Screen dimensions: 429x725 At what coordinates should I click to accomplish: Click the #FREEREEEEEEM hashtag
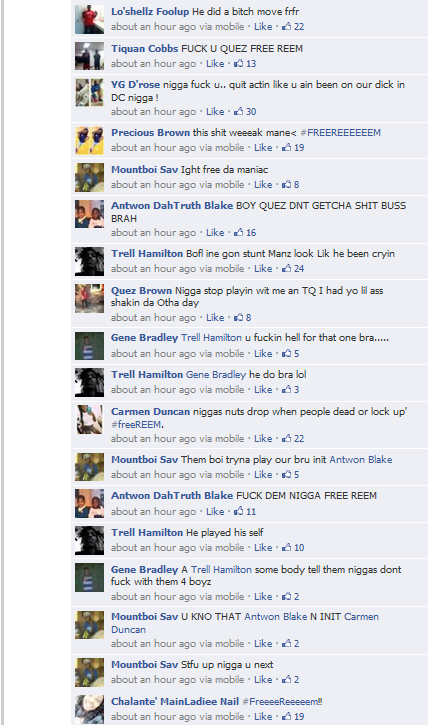(x=340, y=133)
